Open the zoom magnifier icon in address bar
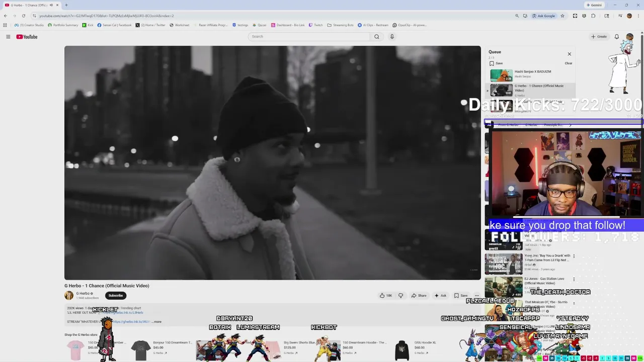Screen dimensions: 644x362 [x=517, y=16]
